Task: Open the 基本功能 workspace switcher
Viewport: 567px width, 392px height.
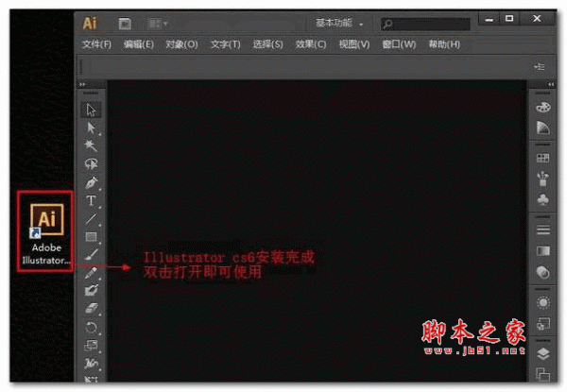Action: (x=339, y=24)
